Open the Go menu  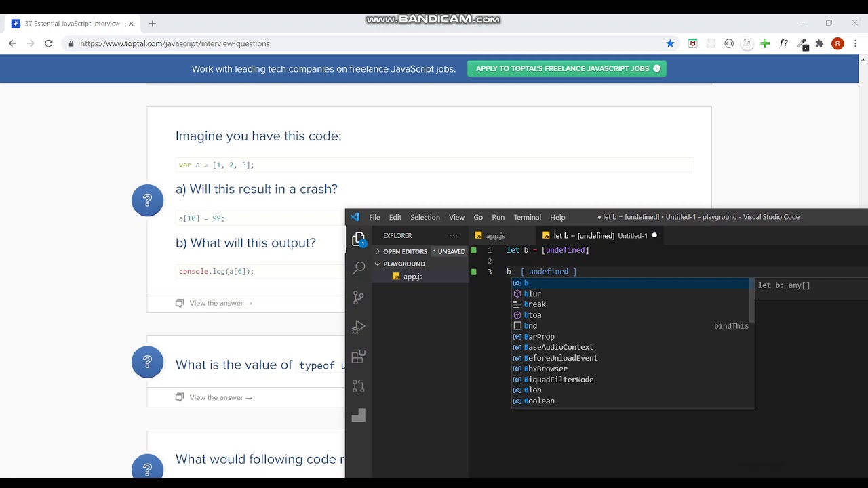[x=478, y=217]
